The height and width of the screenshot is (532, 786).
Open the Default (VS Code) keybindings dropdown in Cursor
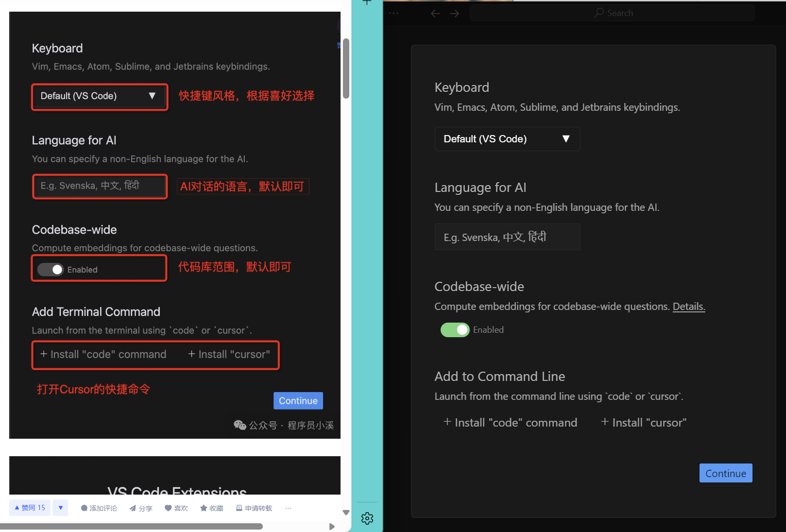507,139
